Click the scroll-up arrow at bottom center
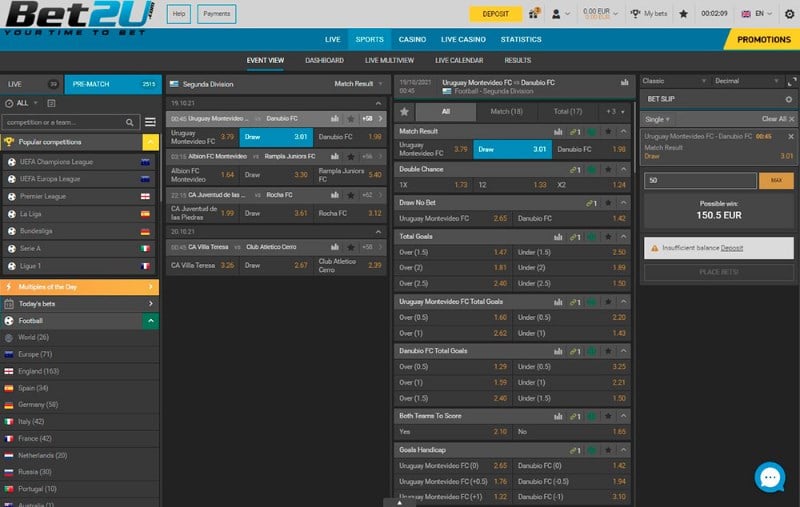Image resolution: width=800 pixels, height=507 pixels. click(x=399, y=502)
